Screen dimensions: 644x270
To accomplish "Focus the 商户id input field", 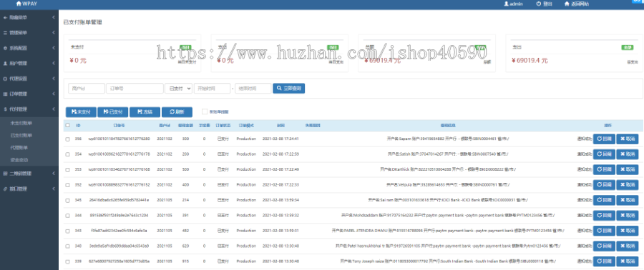I will click(87, 88).
